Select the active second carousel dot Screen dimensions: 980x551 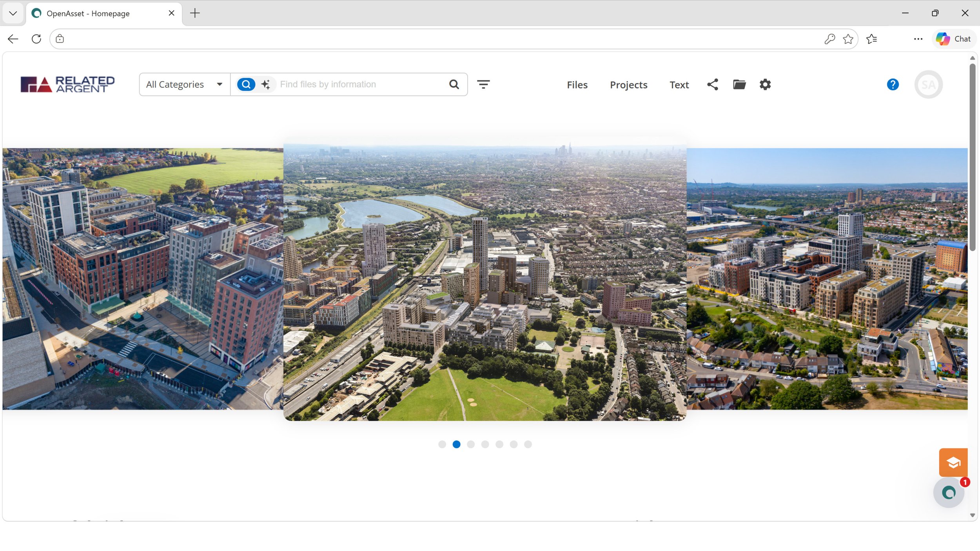coord(456,444)
